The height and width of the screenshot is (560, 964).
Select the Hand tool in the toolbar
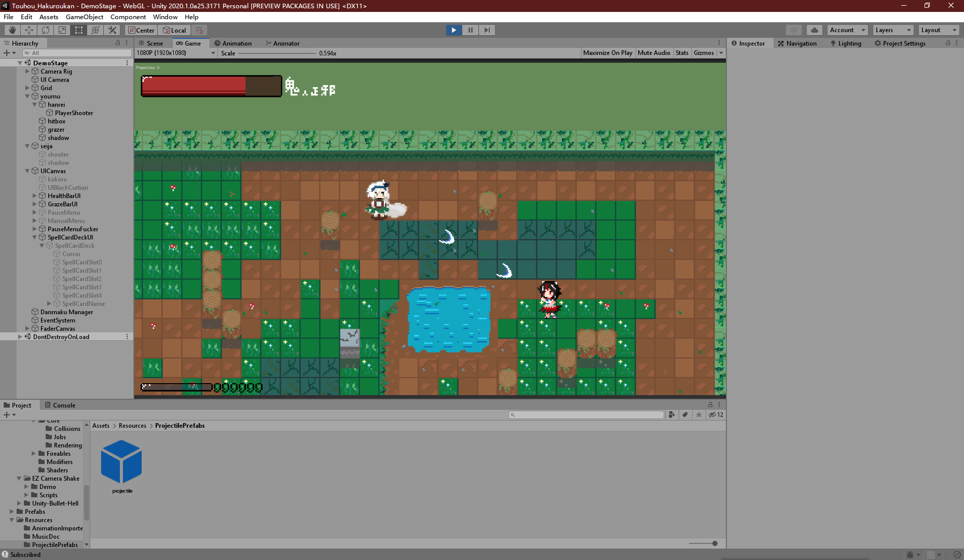(12, 30)
